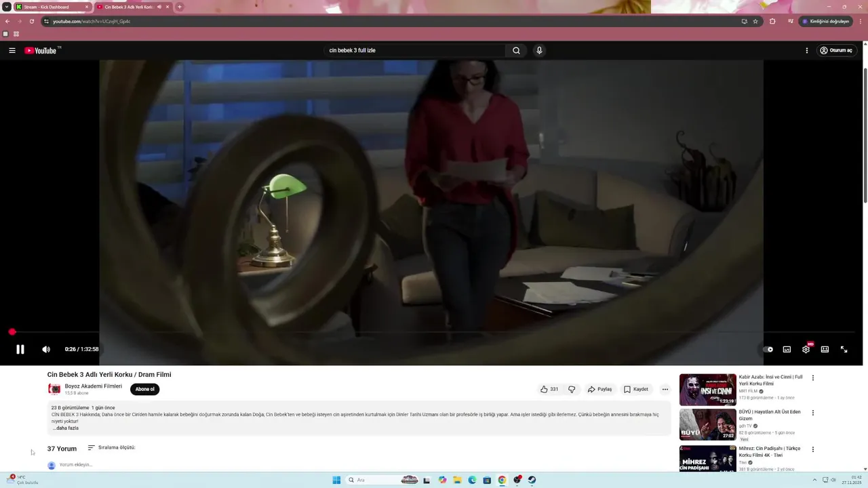Screen dimensions: 868x488
Task: Start voice search with the microphone icon
Action: [x=539, y=50]
